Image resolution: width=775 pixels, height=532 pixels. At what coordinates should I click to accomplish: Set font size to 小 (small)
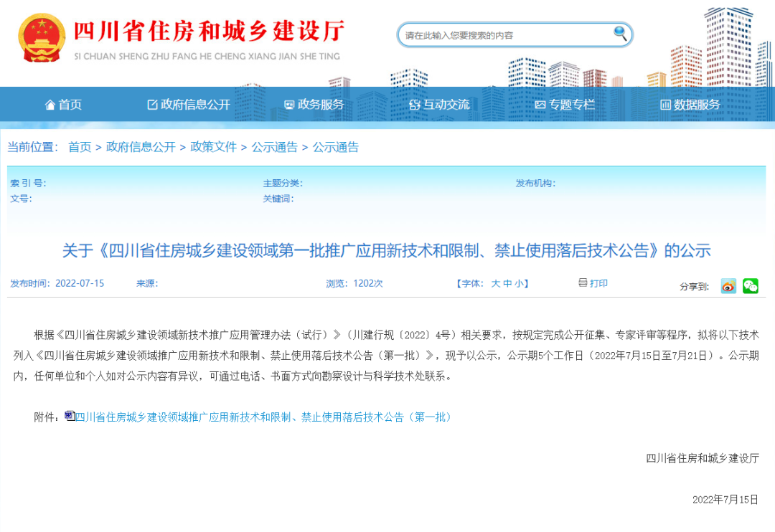click(x=519, y=284)
